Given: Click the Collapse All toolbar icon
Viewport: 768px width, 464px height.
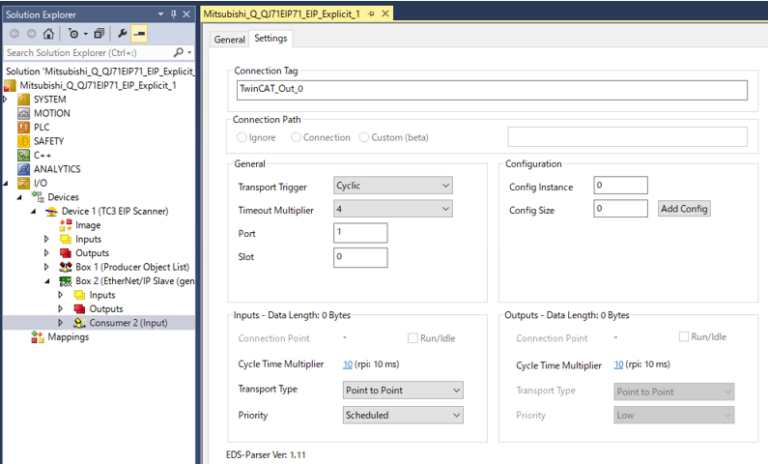Looking at the screenshot, I should pos(98,33).
